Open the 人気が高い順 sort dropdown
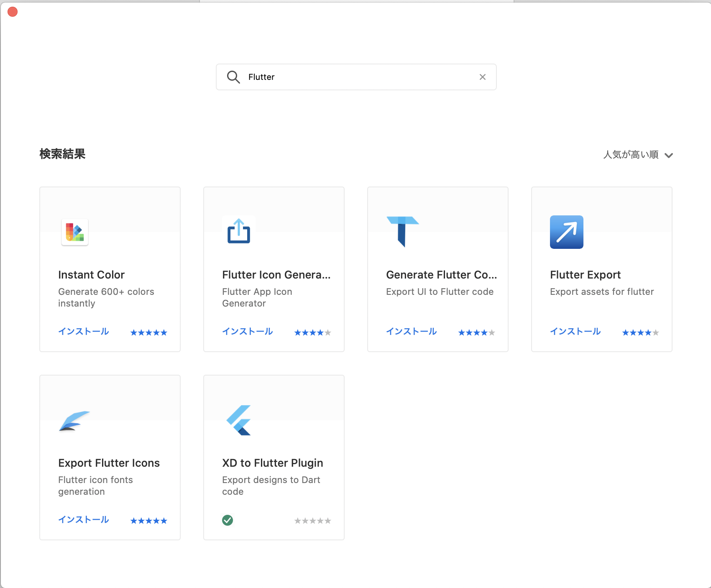This screenshot has height=588, width=711. click(x=638, y=155)
